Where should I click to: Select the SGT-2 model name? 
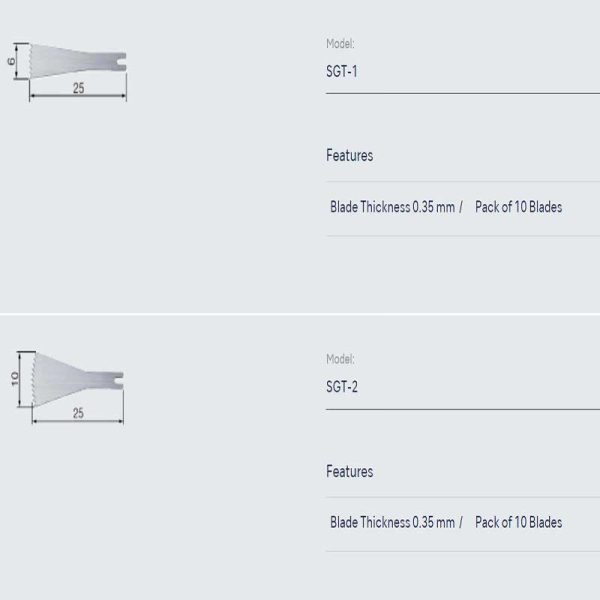pos(342,387)
